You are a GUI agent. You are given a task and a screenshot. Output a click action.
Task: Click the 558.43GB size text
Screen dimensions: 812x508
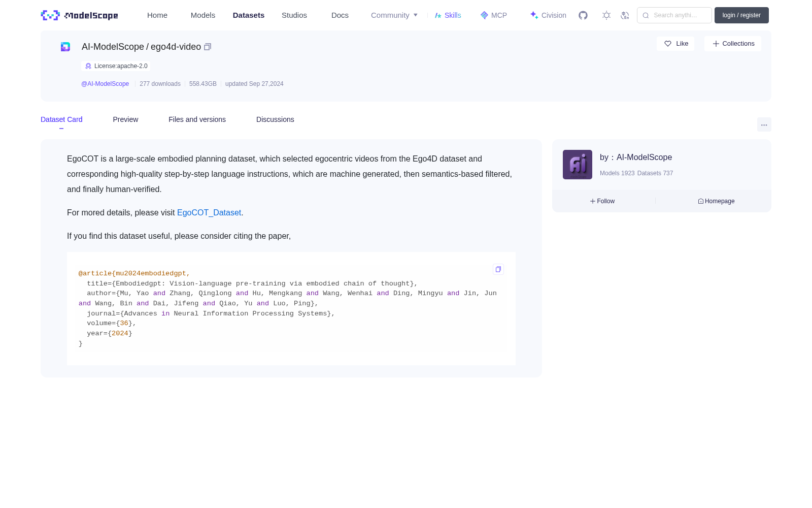(x=203, y=84)
